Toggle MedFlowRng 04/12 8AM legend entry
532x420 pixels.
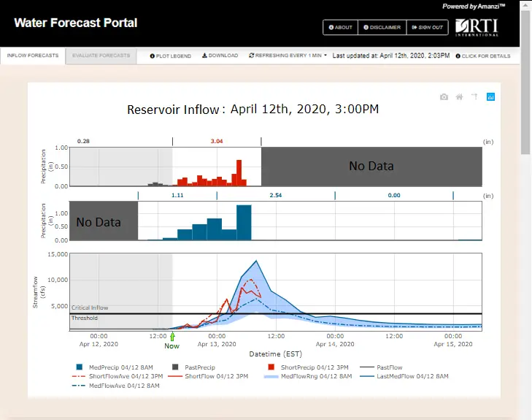point(308,376)
